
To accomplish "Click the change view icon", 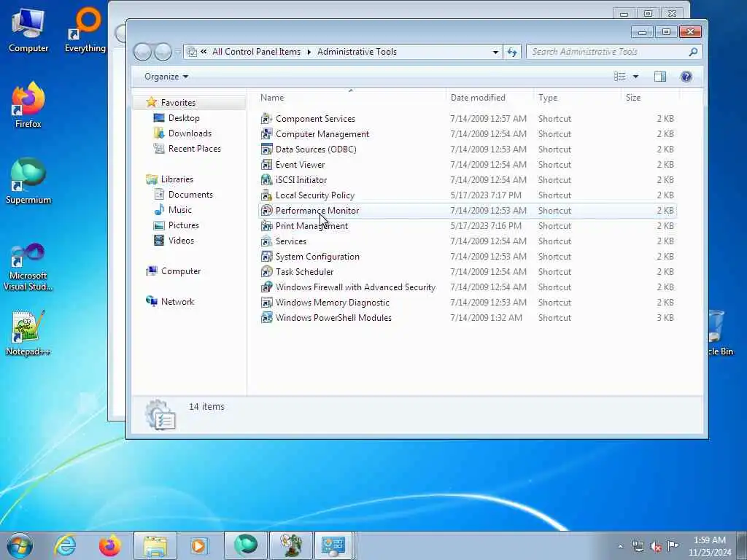I will [x=619, y=77].
